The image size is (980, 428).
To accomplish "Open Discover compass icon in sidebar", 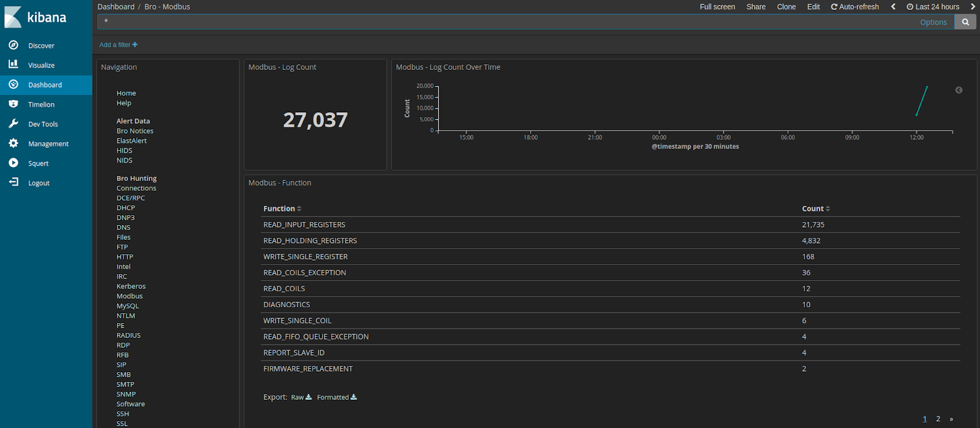I will click(13, 45).
